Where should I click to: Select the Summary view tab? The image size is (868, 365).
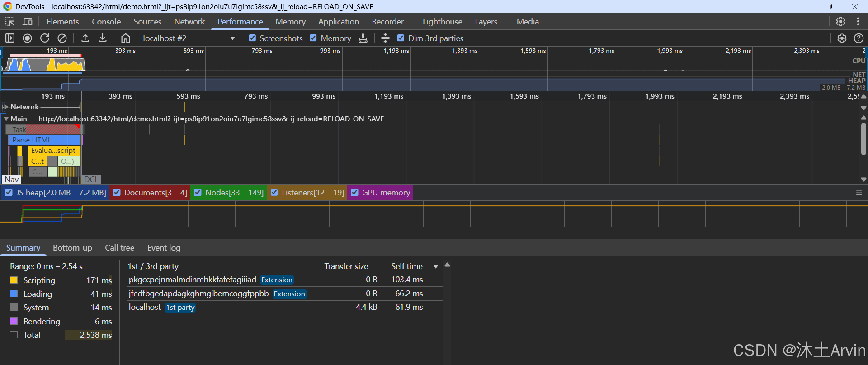pyautogui.click(x=23, y=248)
